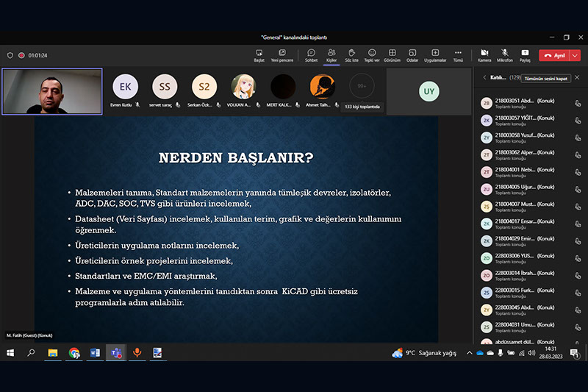Click the Başlat toolbar item
This screenshot has height=392, width=588.
[259, 54]
